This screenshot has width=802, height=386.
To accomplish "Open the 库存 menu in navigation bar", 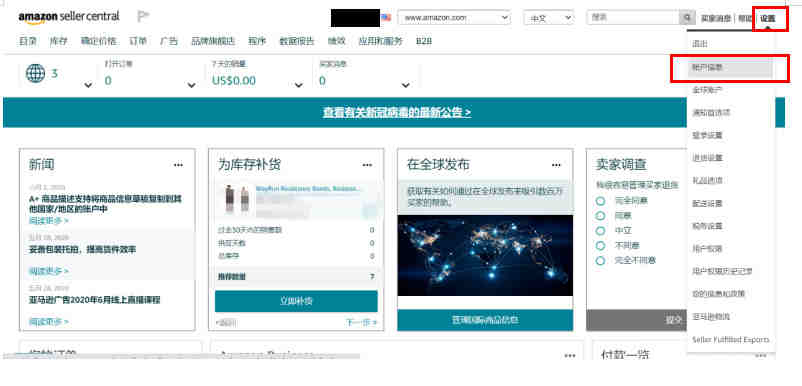I will (58, 41).
